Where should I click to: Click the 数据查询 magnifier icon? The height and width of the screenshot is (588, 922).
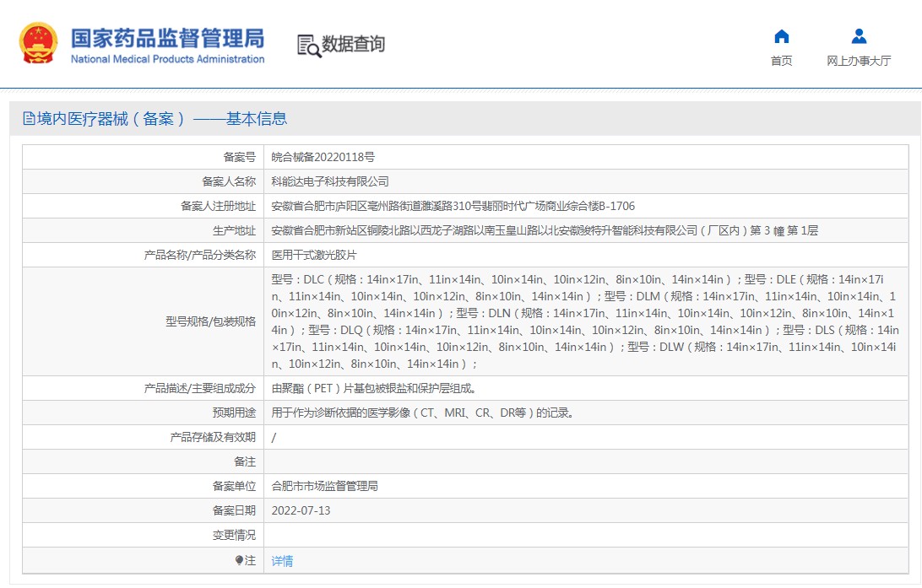click(x=308, y=46)
